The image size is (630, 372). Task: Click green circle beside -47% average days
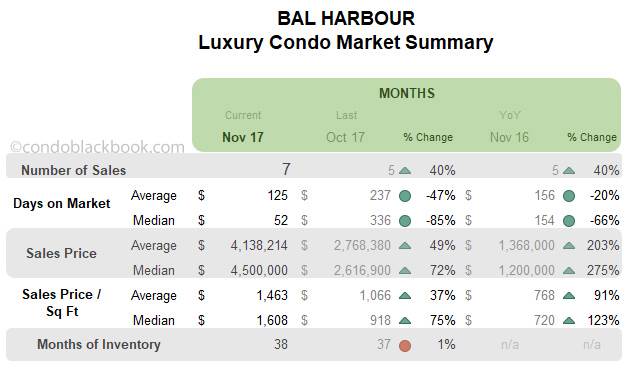(405, 196)
